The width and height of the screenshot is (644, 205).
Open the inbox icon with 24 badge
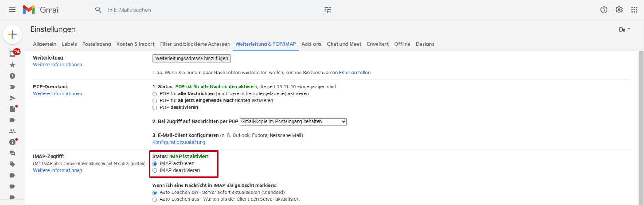pos(13,53)
